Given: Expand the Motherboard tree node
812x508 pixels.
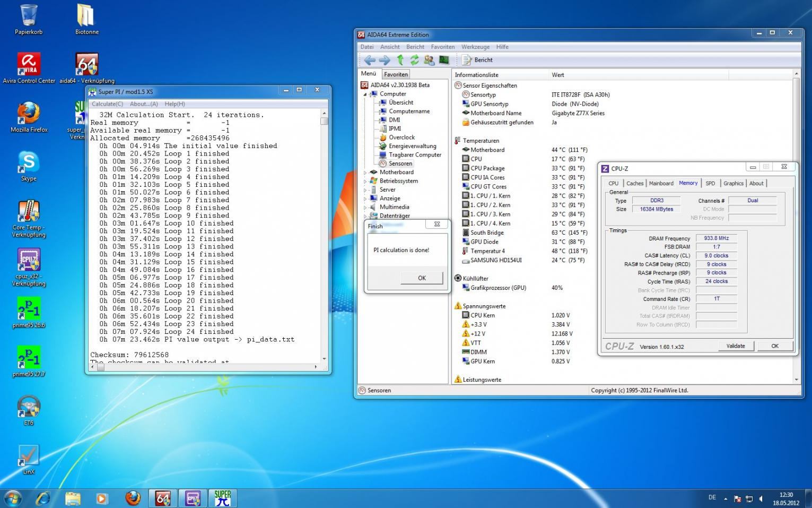Looking at the screenshot, I should tap(365, 173).
